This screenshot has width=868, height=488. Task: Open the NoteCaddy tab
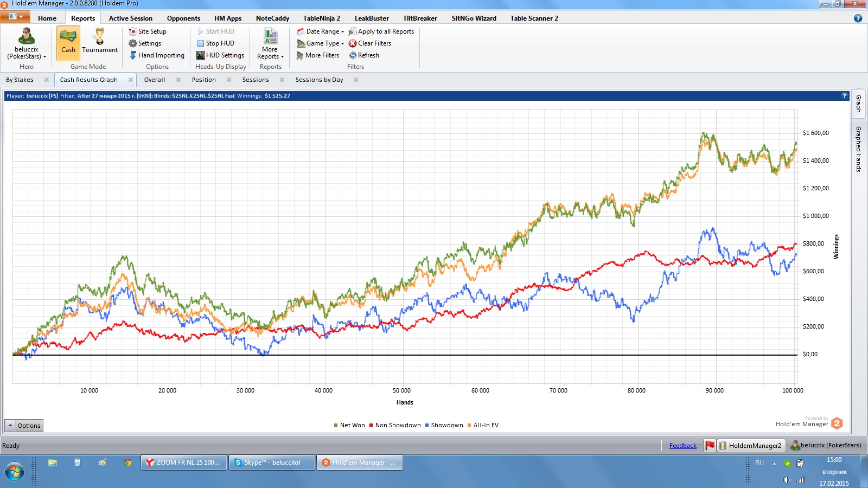(x=272, y=18)
